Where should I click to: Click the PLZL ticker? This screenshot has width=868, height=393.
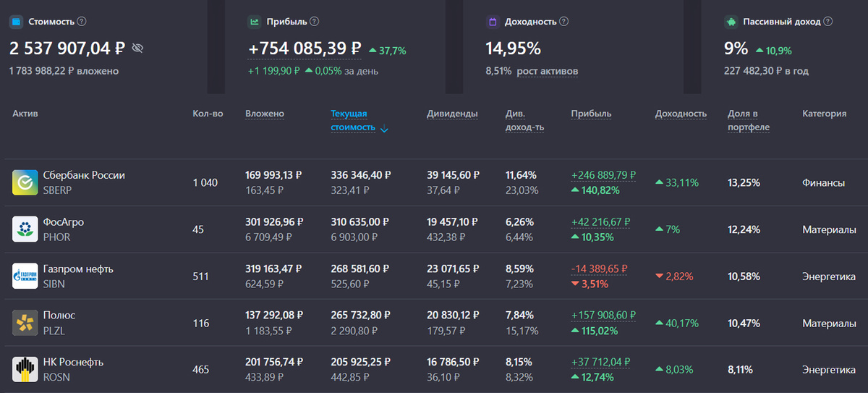click(x=55, y=330)
